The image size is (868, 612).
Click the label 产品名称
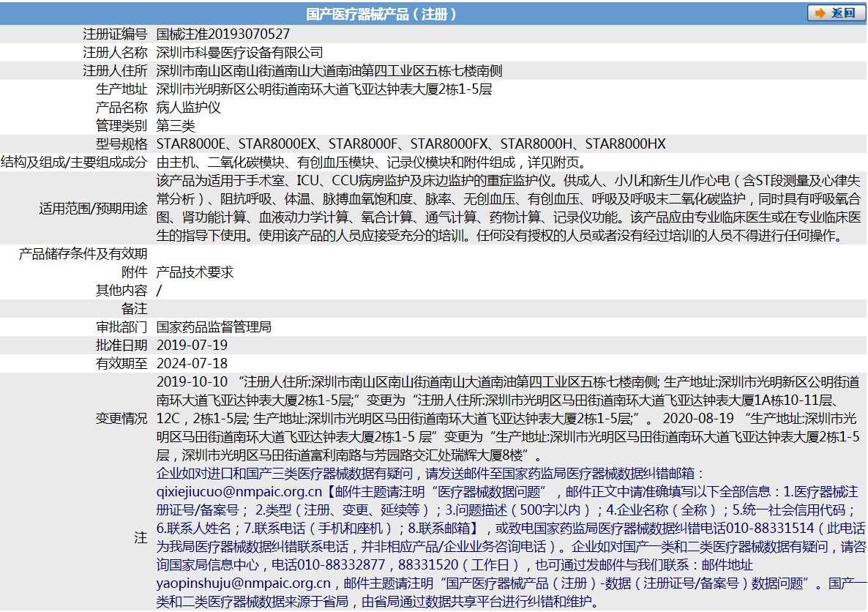coord(121,107)
